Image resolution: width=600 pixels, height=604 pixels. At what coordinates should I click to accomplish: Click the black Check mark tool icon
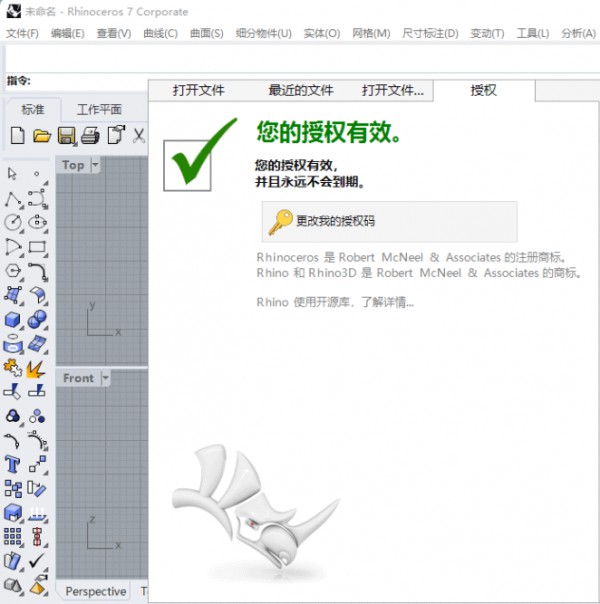click(37, 560)
